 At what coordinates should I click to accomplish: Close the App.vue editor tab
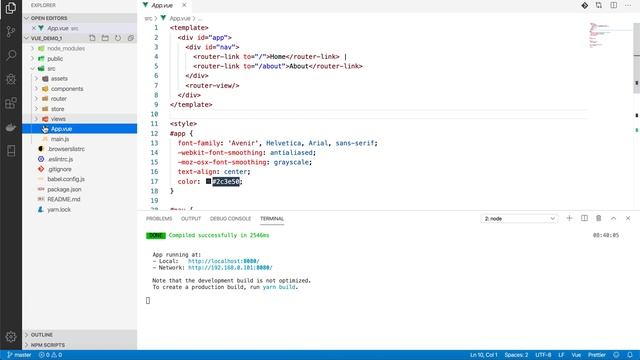coord(184,5)
